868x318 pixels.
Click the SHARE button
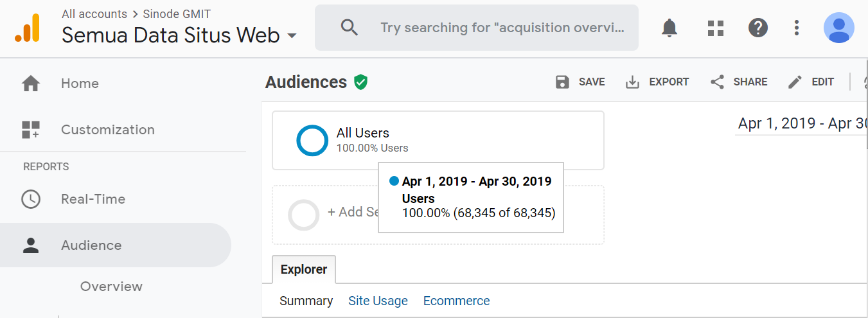739,82
